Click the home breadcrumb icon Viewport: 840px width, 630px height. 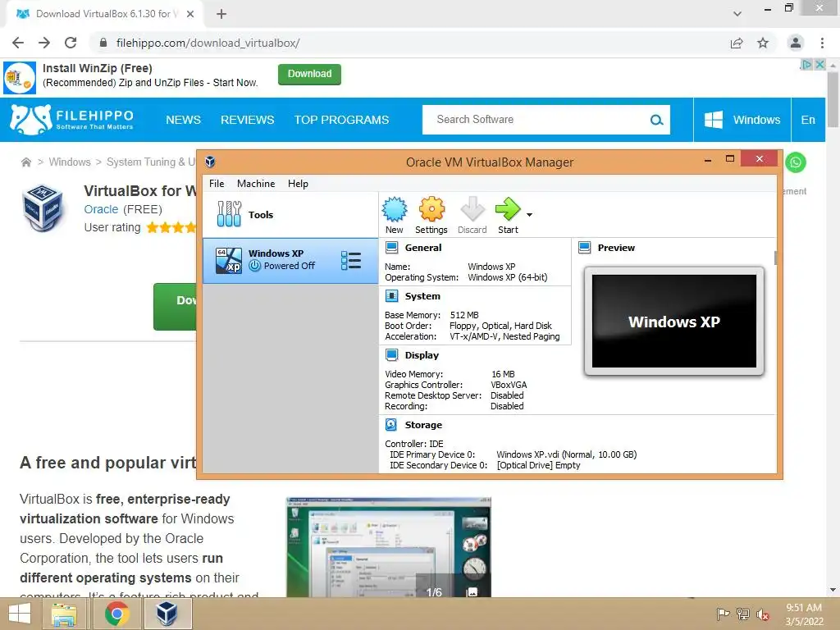(25, 162)
